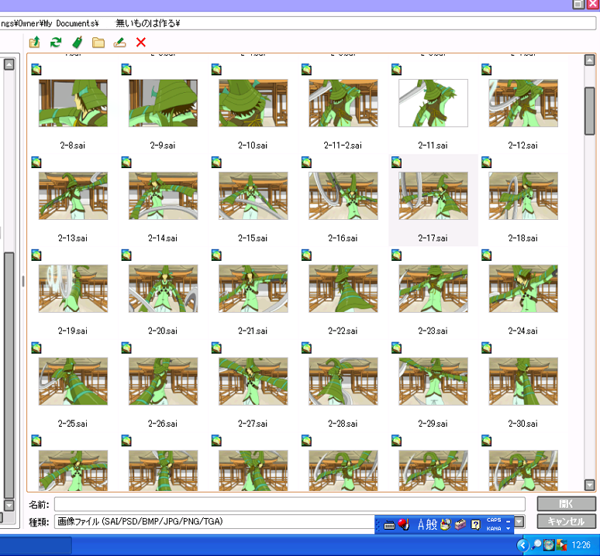The image size is (600, 556).
Task: Click the green tag bookmark icon
Action: [77, 42]
